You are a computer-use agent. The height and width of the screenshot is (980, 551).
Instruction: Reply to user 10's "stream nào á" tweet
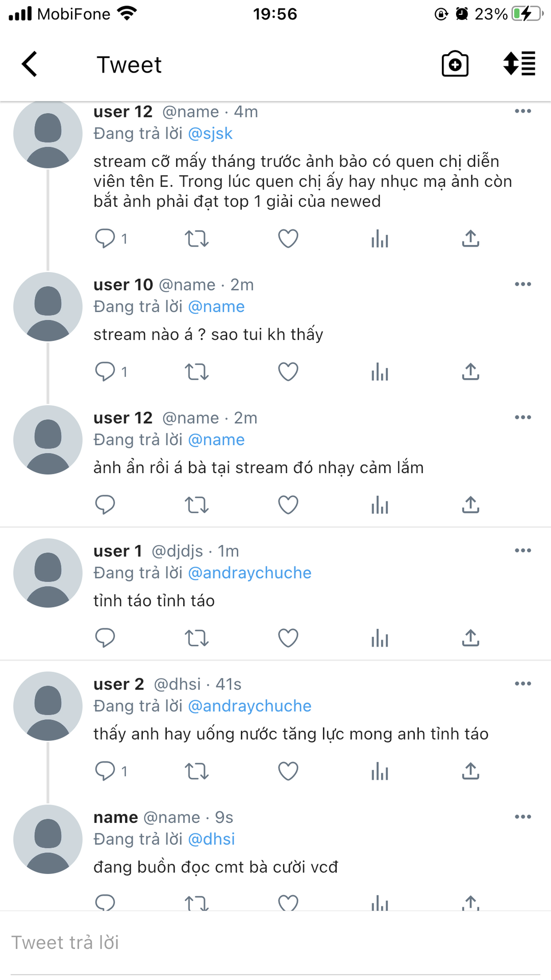[x=106, y=372]
